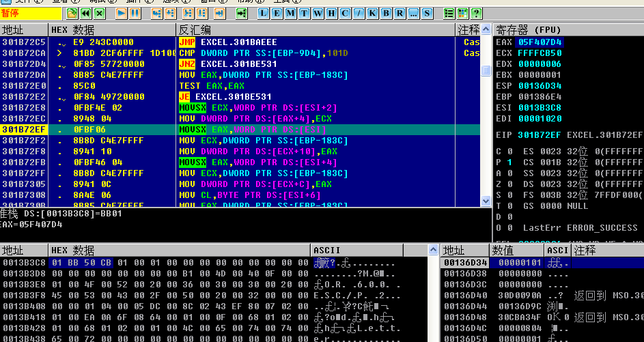644x342 pixels.
Task: Select the EIP register value 301B72EF
Action: (540, 135)
